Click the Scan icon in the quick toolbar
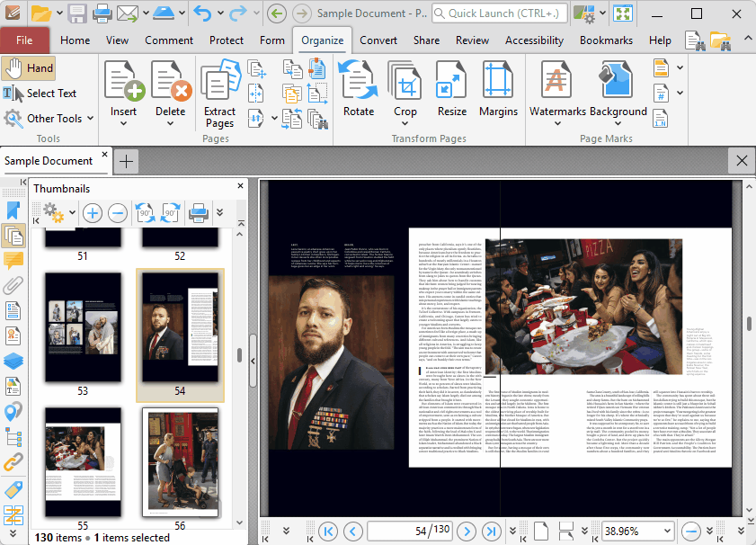 [164, 13]
